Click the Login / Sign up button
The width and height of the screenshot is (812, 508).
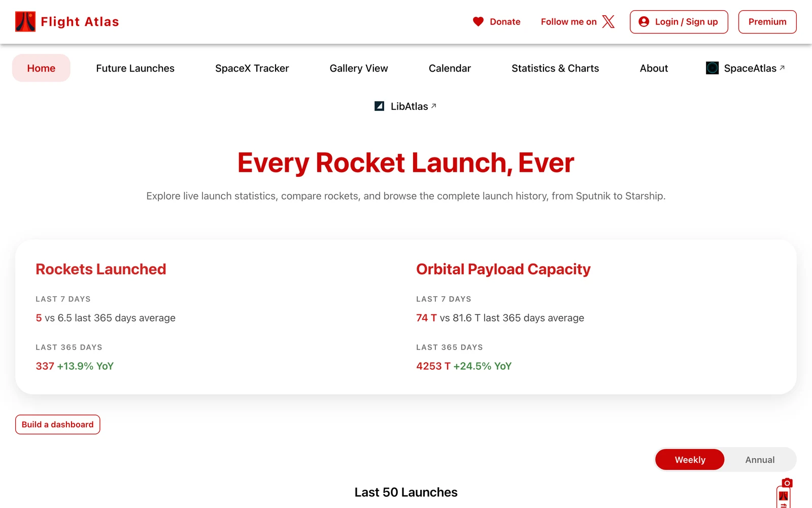[679, 22]
